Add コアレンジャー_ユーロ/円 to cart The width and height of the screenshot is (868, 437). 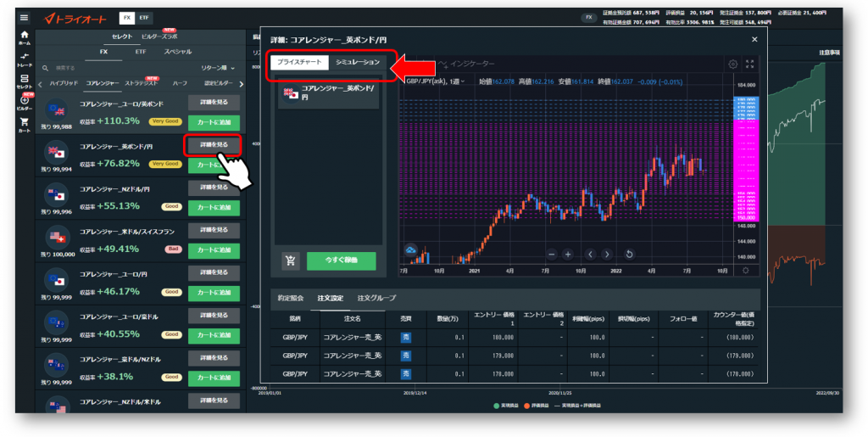click(x=214, y=293)
